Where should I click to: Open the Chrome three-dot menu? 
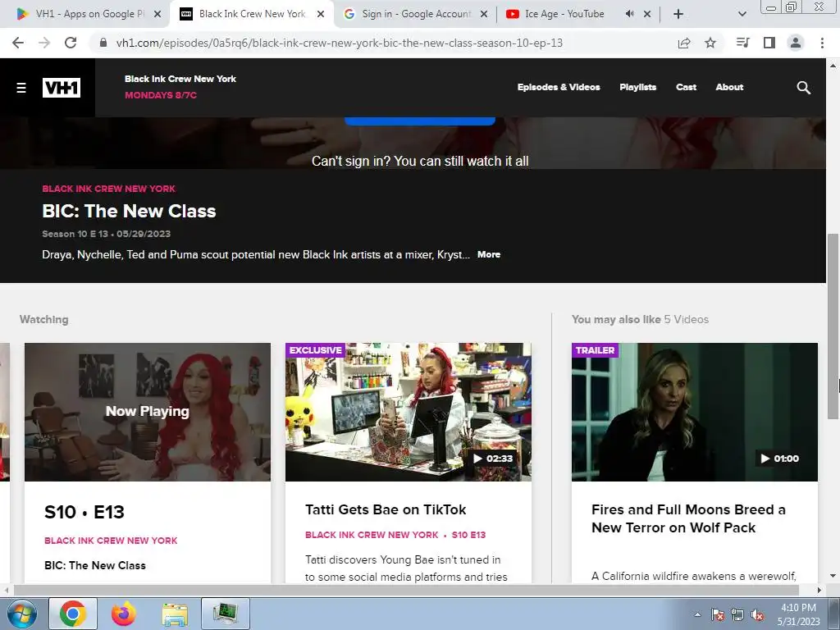click(x=822, y=43)
